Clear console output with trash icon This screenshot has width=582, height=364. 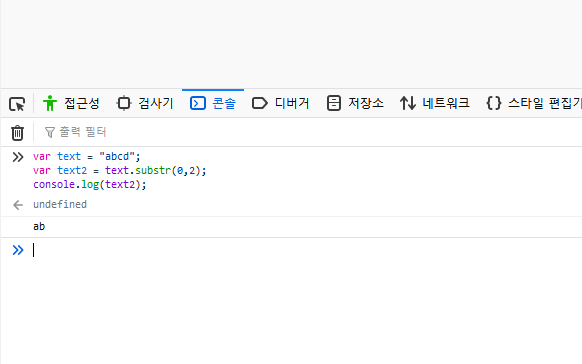[x=17, y=132]
